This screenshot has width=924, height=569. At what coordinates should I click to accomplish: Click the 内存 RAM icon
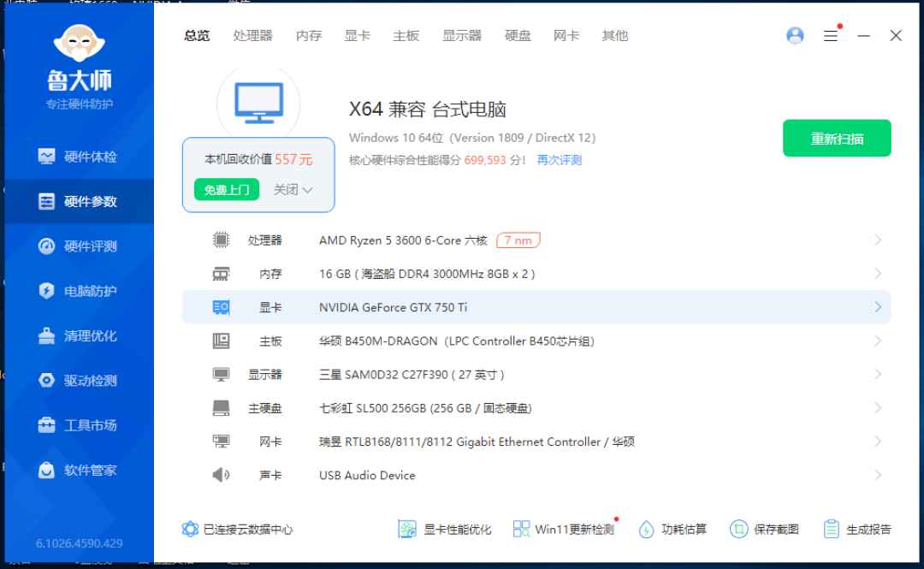point(221,274)
